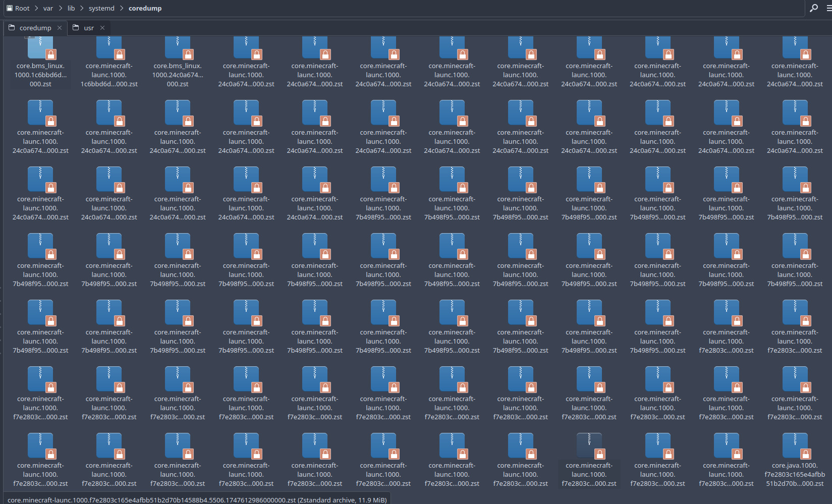Viewport: 832px width, 504px height.
Task: Click the status bar text 'Zstandard archive, 11.9 MiB'
Action: coord(342,500)
